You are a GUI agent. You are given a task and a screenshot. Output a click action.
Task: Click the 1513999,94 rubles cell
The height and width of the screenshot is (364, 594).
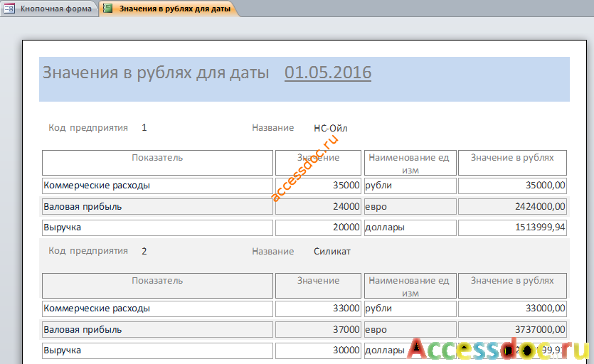(x=513, y=227)
